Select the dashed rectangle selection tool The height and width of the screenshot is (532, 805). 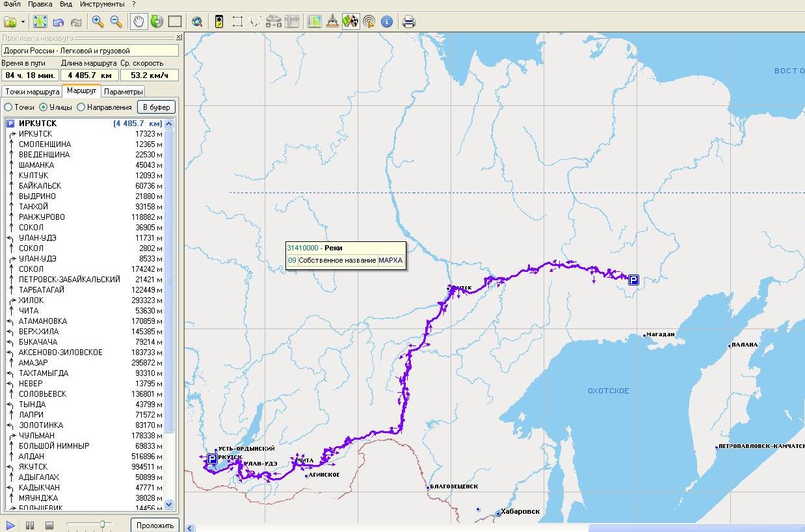(174, 21)
